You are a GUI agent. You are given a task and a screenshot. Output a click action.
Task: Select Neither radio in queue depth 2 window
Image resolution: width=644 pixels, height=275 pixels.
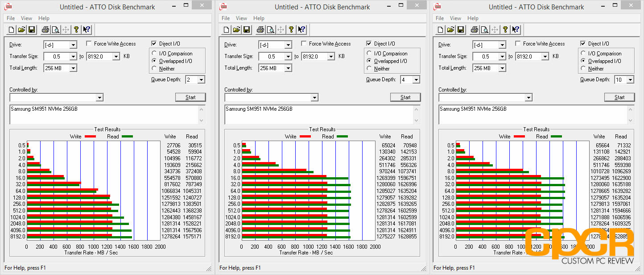pos(155,69)
